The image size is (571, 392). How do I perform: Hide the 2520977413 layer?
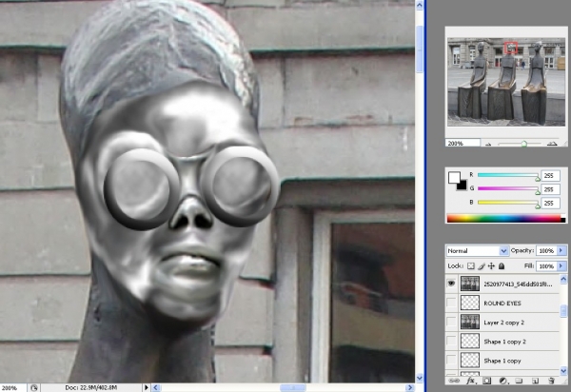(451, 284)
